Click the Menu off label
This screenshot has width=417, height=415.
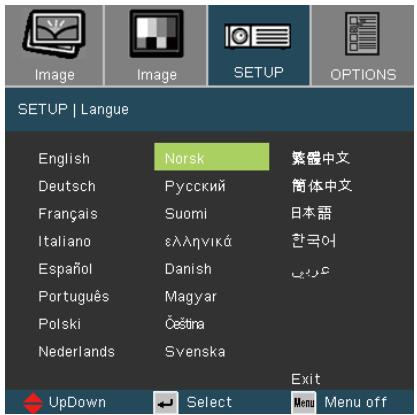coord(356,402)
